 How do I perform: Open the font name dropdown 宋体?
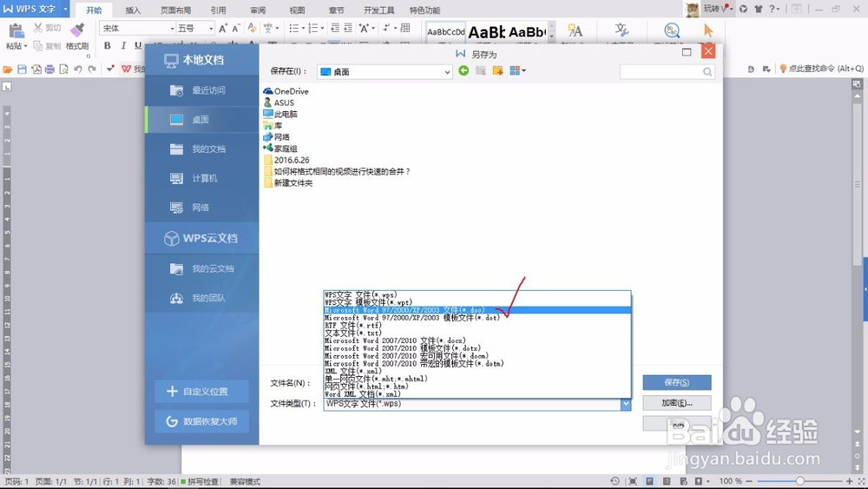click(174, 29)
